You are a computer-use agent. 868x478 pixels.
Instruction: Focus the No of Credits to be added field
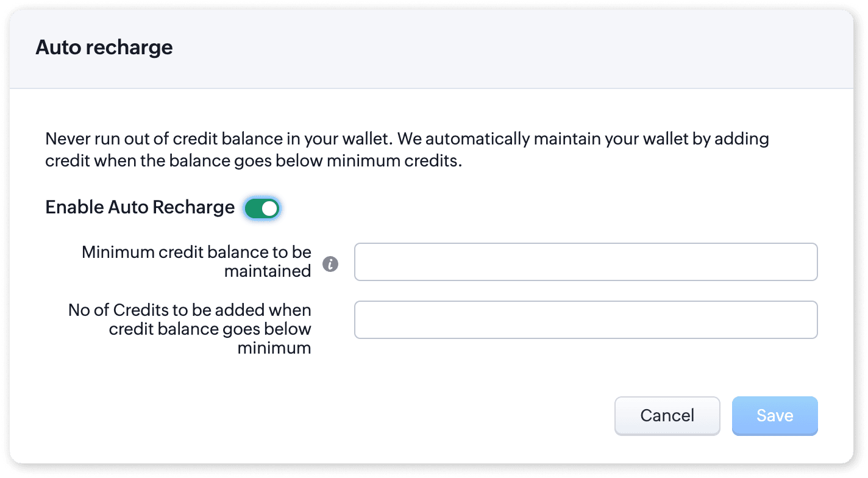585,319
